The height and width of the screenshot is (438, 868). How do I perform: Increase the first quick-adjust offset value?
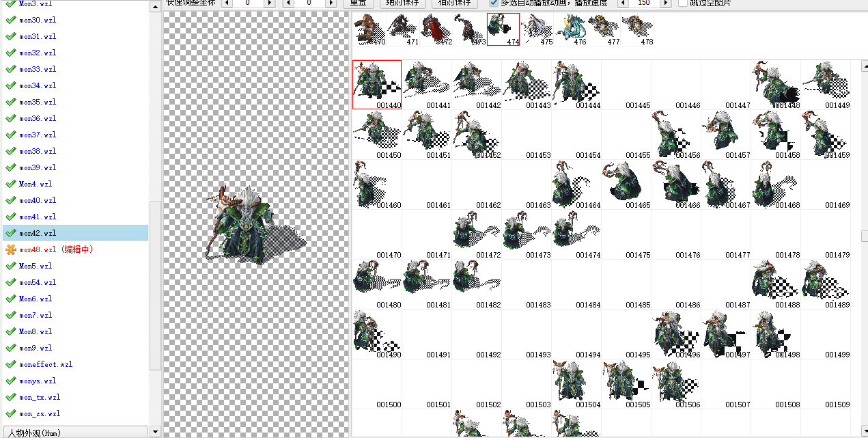[x=270, y=3]
